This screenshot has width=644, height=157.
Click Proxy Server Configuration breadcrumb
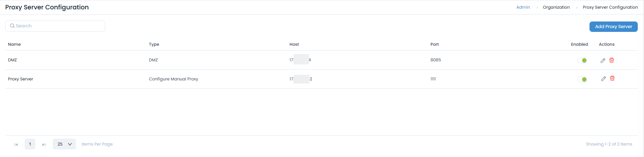610,7
